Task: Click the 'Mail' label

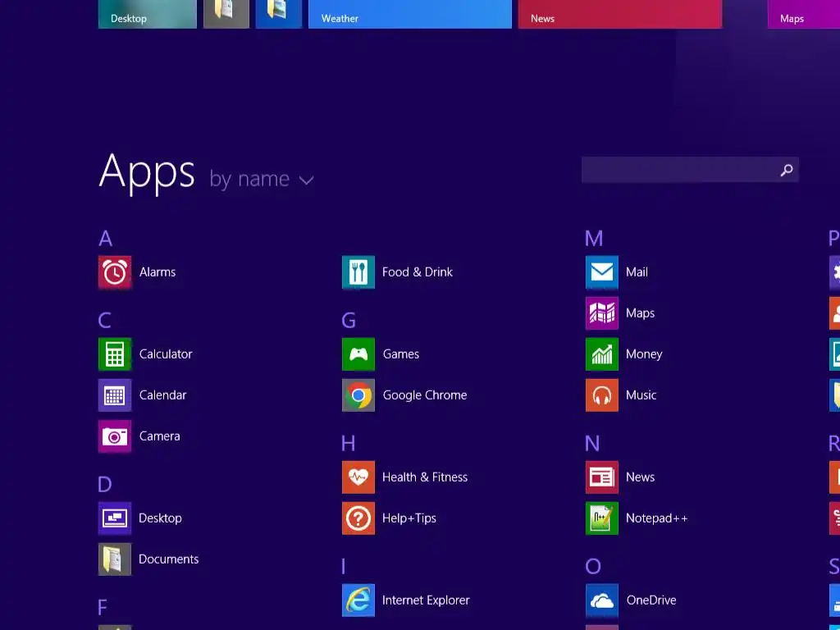Action: [x=637, y=272]
